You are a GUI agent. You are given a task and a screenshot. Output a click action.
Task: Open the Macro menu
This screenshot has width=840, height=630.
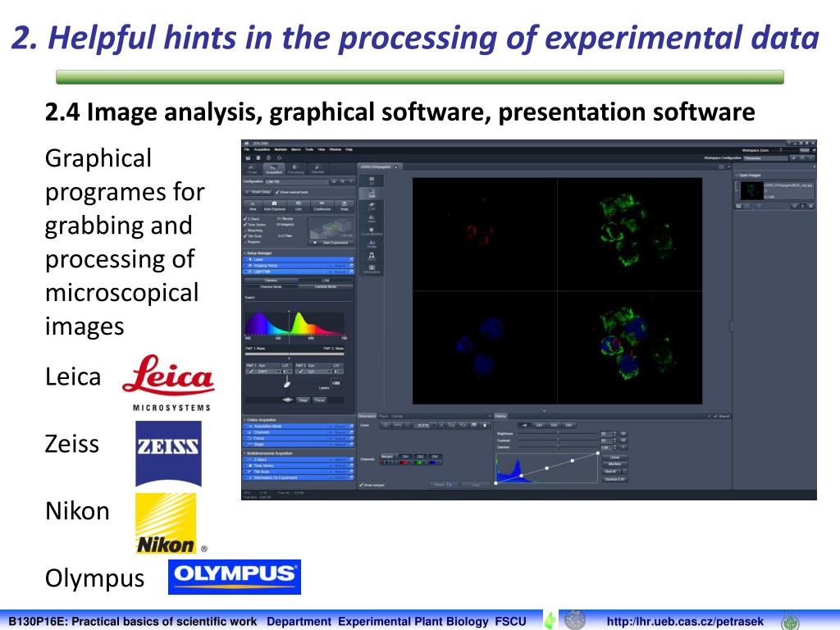296,149
